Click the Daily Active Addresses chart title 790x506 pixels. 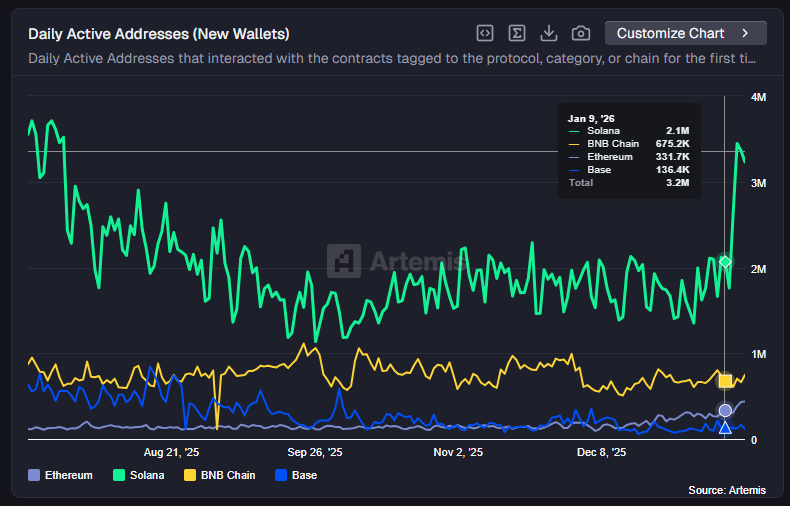click(x=159, y=34)
